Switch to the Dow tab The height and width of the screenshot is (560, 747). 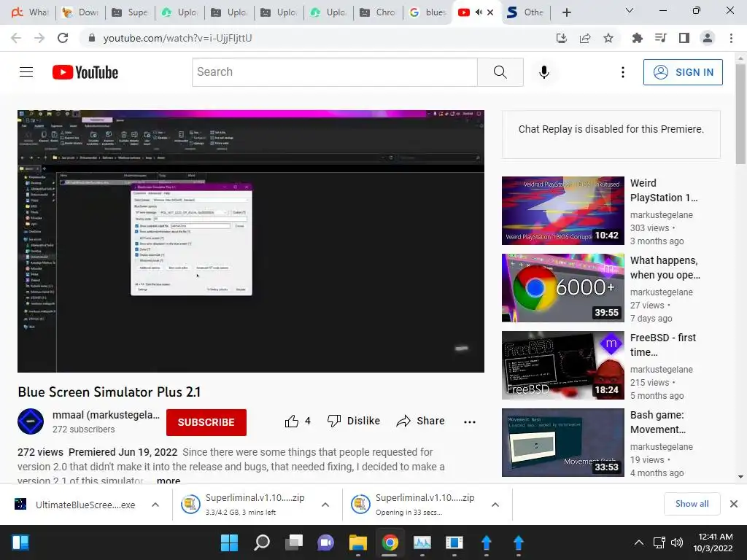pos(80,12)
